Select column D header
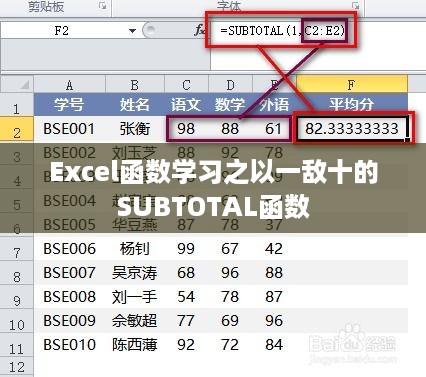 tap(230, 85)
